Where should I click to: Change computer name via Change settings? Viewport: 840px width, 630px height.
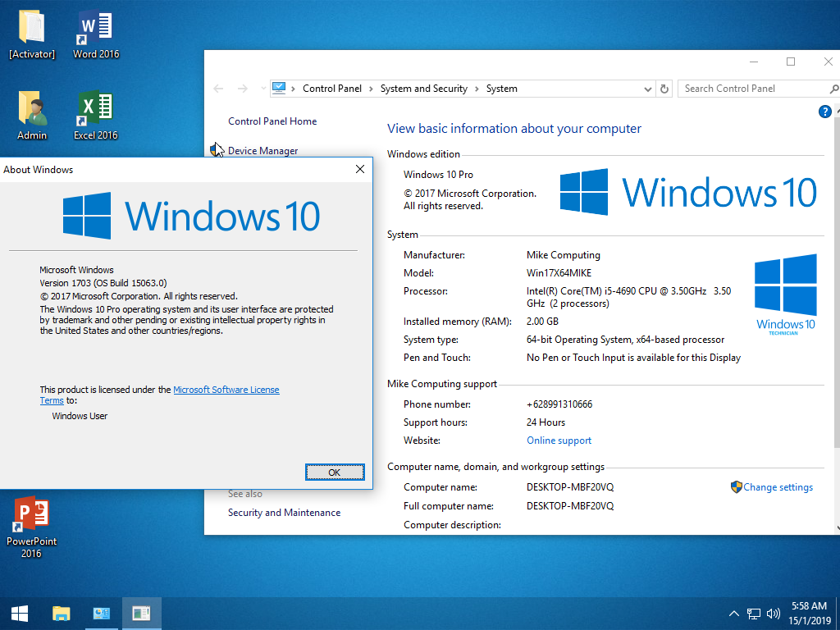pyautogui.click(x=778, y=486)
